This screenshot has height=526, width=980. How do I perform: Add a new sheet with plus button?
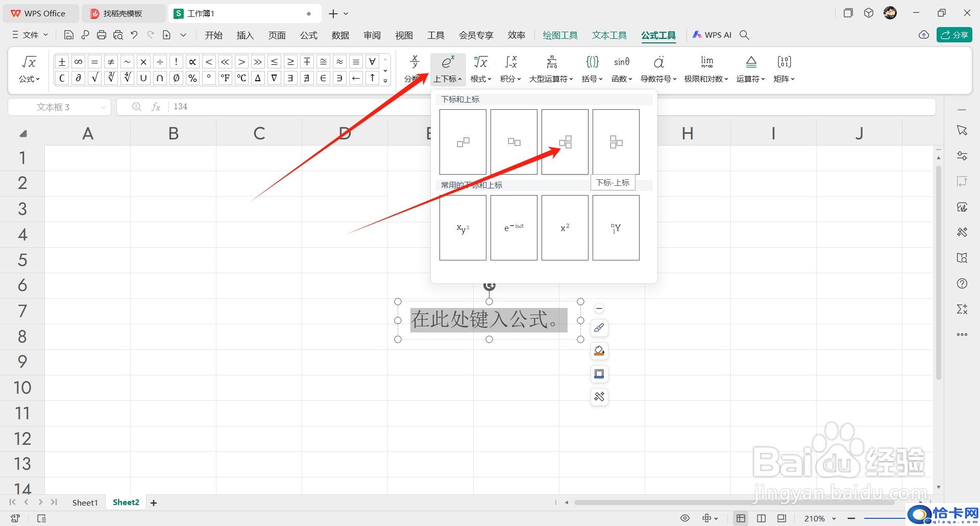pyautogui.click(x=154, y=503)
